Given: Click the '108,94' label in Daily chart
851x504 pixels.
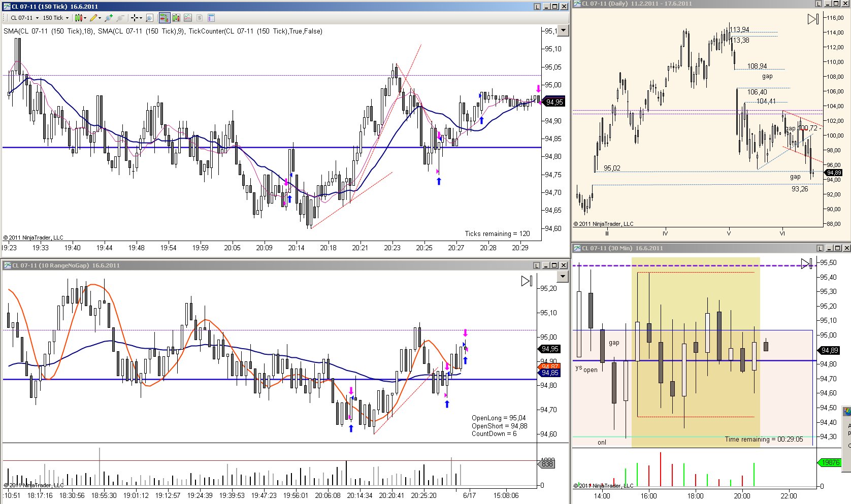Looking at the screenshot, I should point(757,66).
